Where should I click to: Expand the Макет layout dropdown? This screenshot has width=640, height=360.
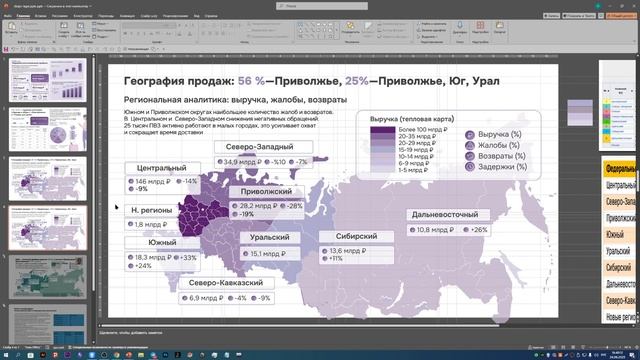101,24
